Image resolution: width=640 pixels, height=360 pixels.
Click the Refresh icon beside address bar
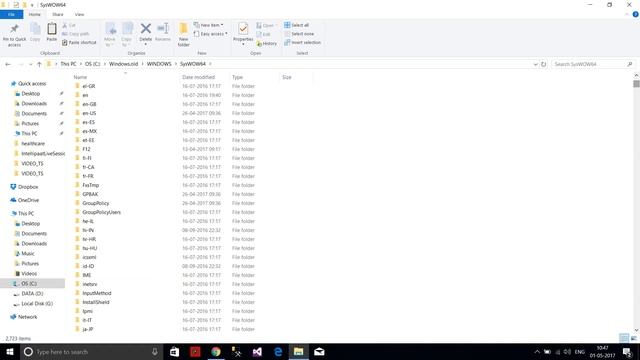(543, 64)
